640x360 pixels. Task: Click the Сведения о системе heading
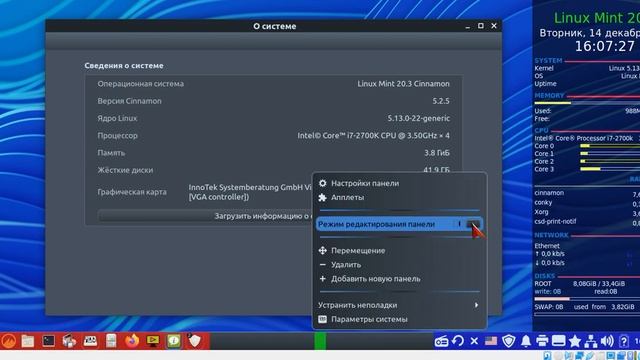tap(124, 66)
